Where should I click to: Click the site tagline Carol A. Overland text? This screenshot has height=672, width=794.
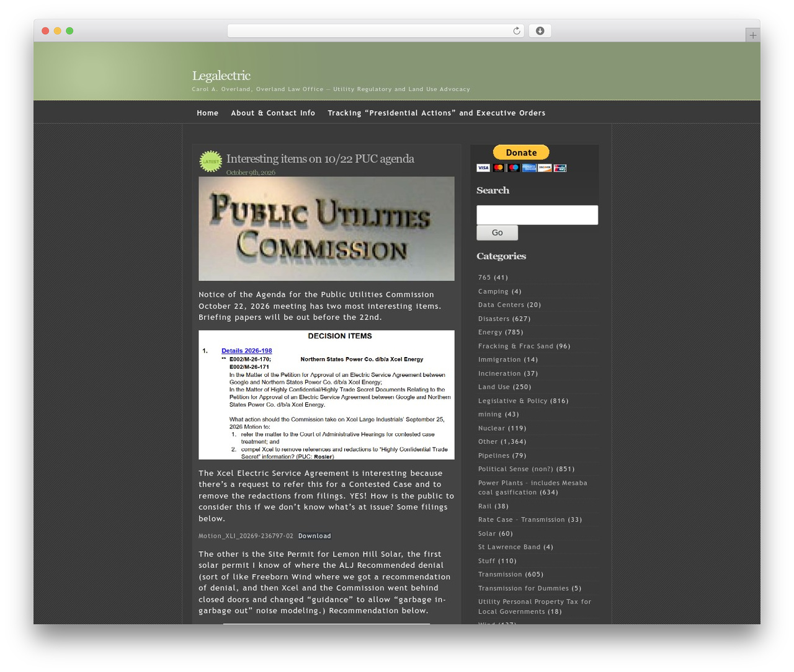tap(331, 89)
